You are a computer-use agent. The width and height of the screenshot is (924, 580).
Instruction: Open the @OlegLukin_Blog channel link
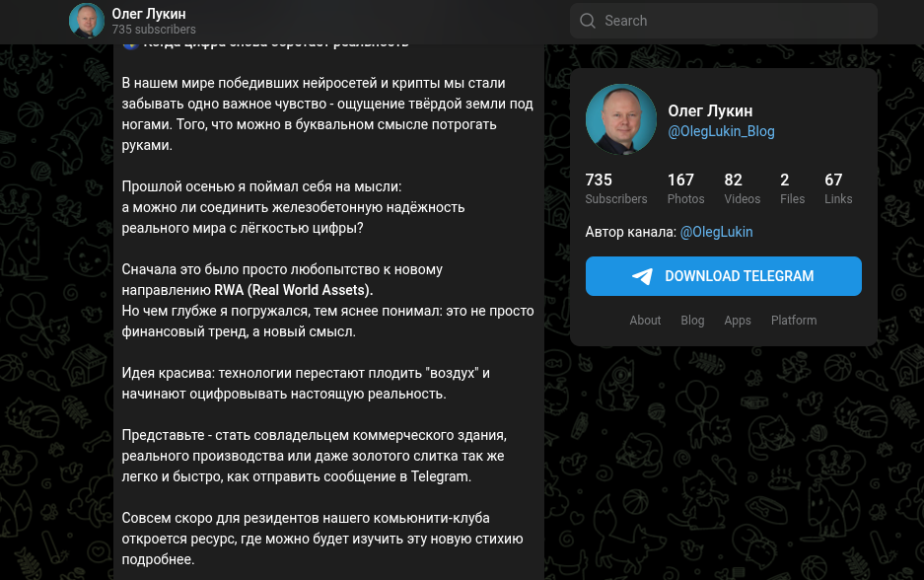click(x=721, y=131)
